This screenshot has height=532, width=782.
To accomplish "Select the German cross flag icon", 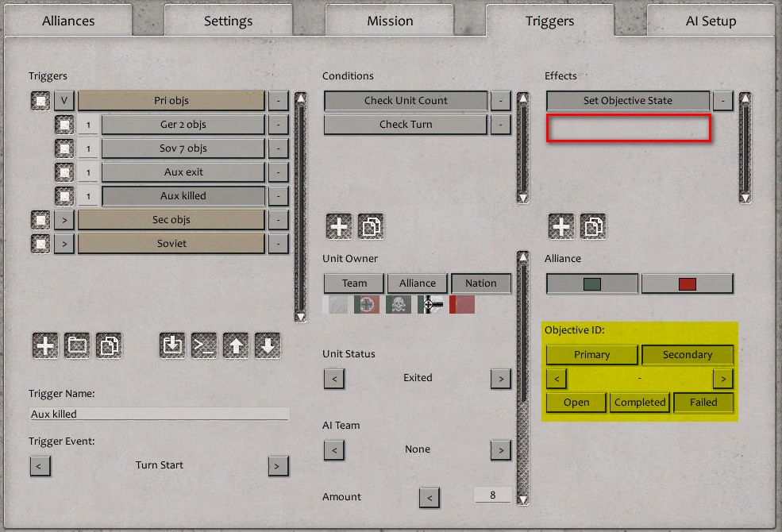I will click(365, 303).
